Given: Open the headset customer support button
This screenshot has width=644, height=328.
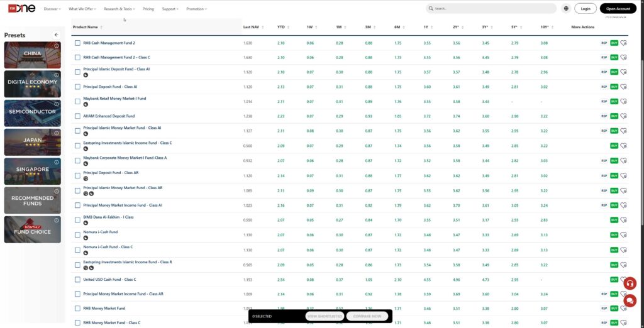Looking at the screenshot, I should coord(629,283).
